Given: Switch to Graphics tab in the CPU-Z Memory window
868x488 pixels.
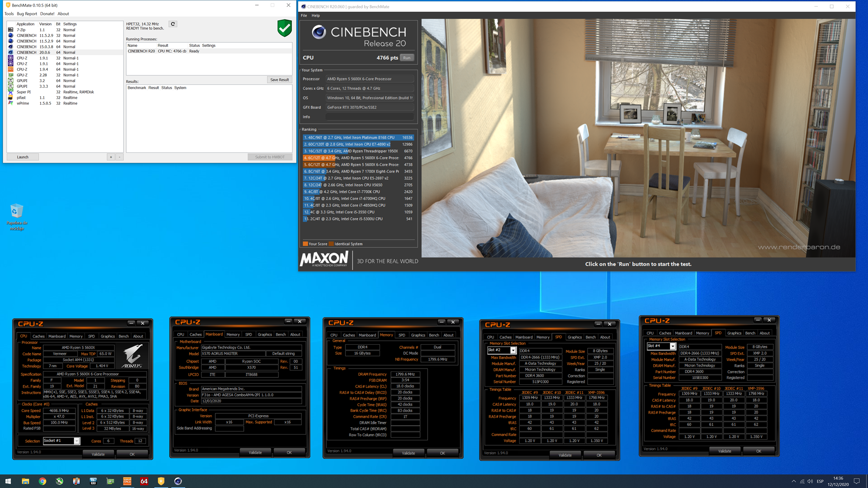Looking at the screenshot, I should pos(418,335).
